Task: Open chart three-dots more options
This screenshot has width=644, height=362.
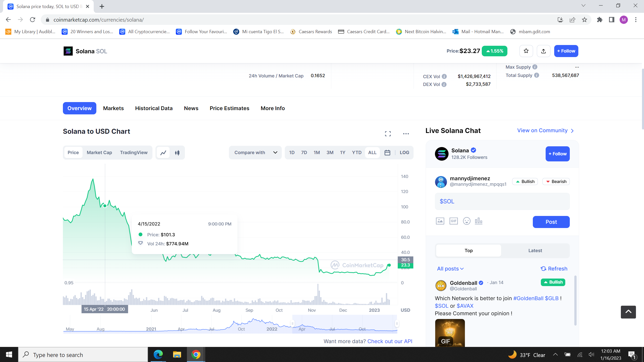Action: [x=406, y=134]
